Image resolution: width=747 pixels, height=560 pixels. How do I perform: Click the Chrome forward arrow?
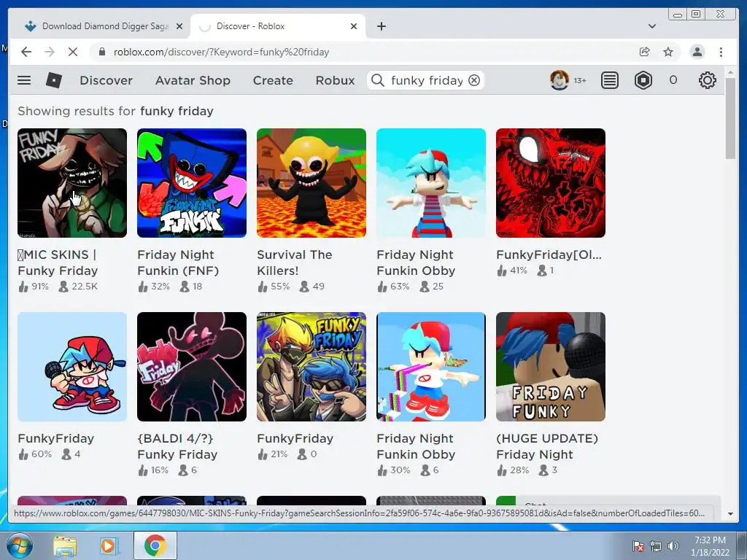tap(50, 52)
